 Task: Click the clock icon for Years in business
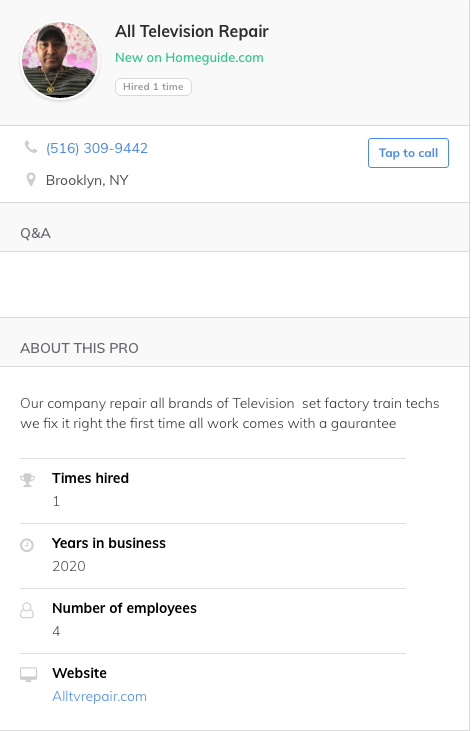pyautogui.click(x=27, y=545)
